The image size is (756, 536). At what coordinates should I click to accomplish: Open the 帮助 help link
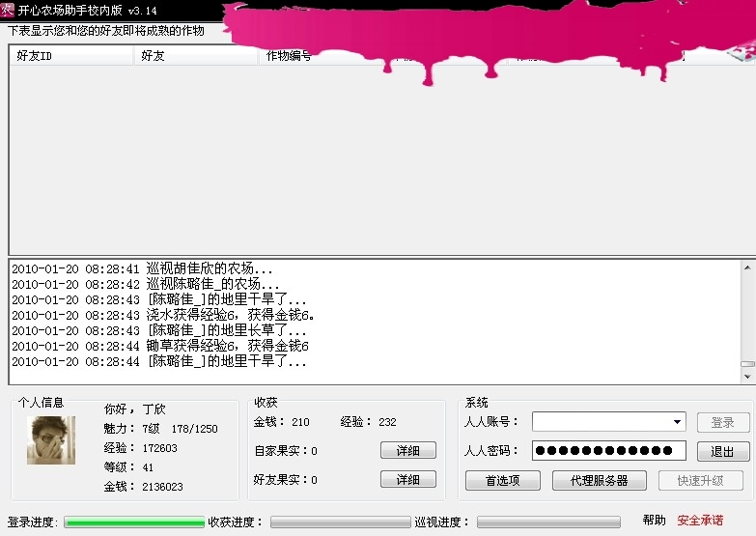click(654, 521)
